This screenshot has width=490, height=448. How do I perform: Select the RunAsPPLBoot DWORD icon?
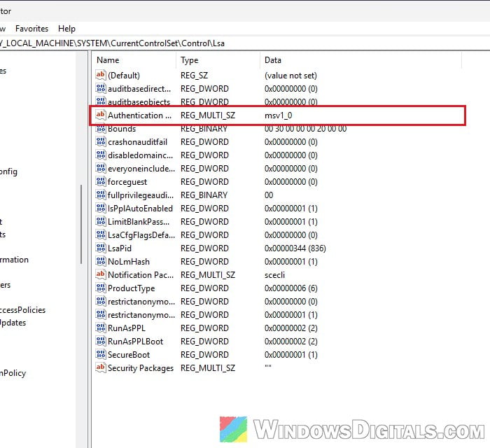tap(101, 342)
